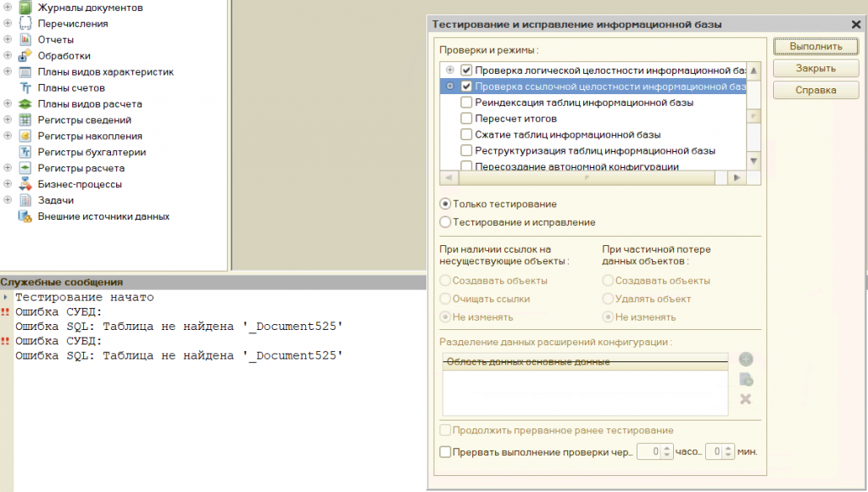
Task: Select Тестирование и исправление radio option
Action: (445, 222)
